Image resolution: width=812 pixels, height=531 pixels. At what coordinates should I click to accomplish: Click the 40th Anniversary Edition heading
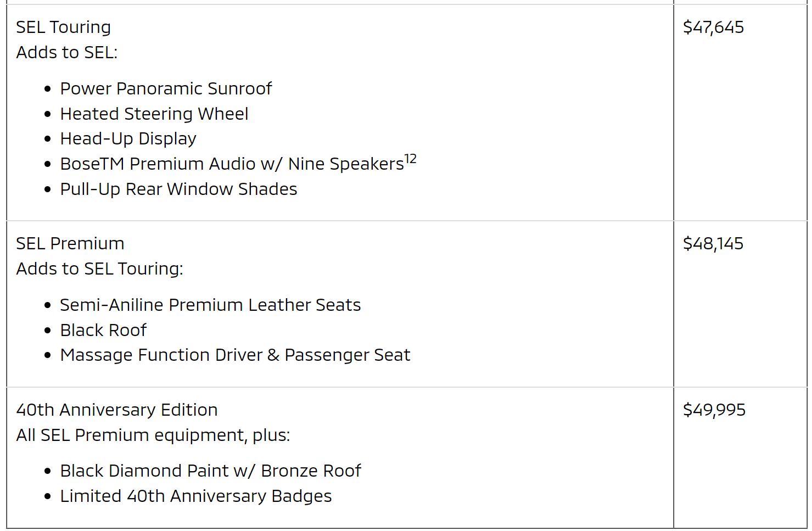(116, 410)
